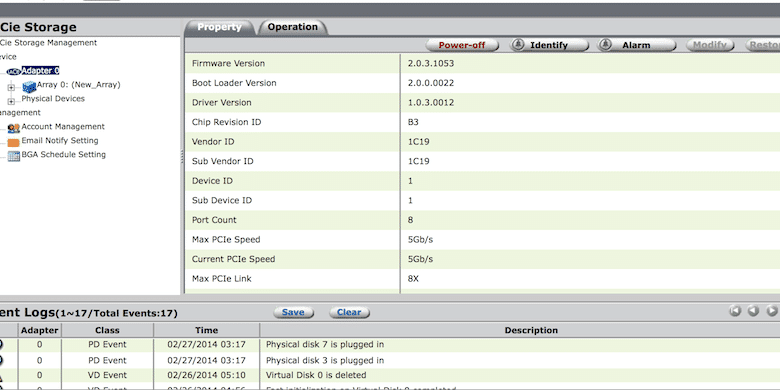Clear the event logs
Image resolution: width=780 pixels, height=390 pixels.
349,312
